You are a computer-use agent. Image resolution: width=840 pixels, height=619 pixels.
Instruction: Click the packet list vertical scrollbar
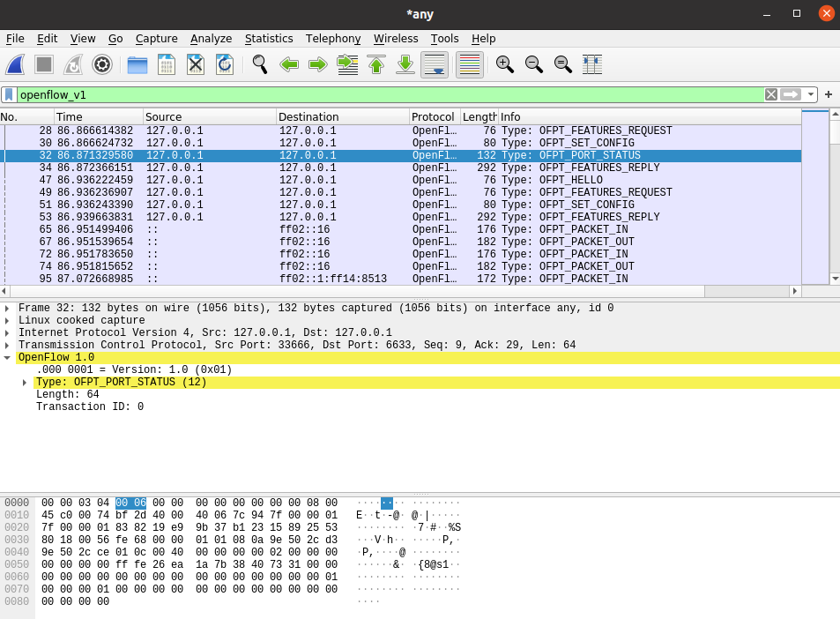pos(836,196)
